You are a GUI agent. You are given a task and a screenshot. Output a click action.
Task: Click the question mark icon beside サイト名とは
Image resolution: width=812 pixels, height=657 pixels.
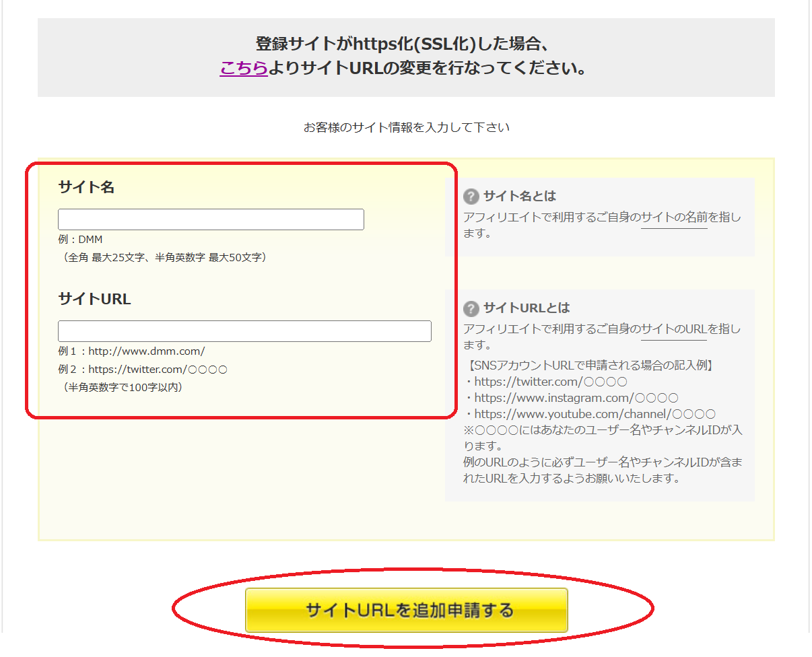click(x=471, y=197)
